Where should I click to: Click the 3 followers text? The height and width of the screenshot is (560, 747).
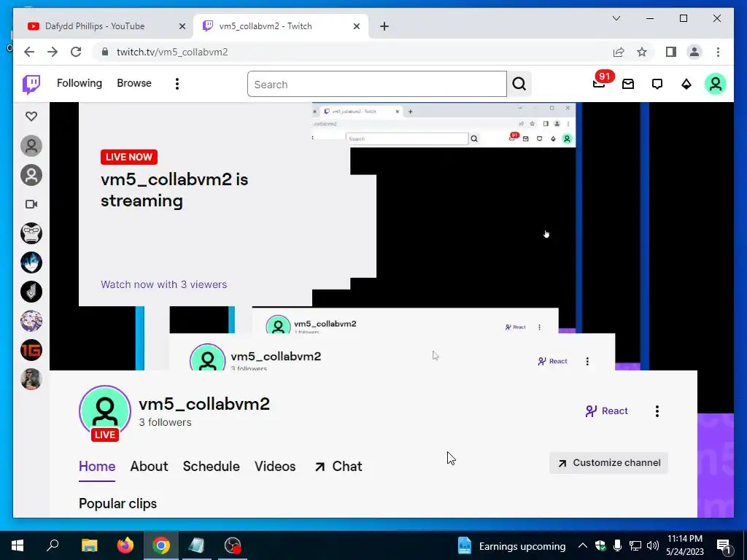[x=165, y=422]
